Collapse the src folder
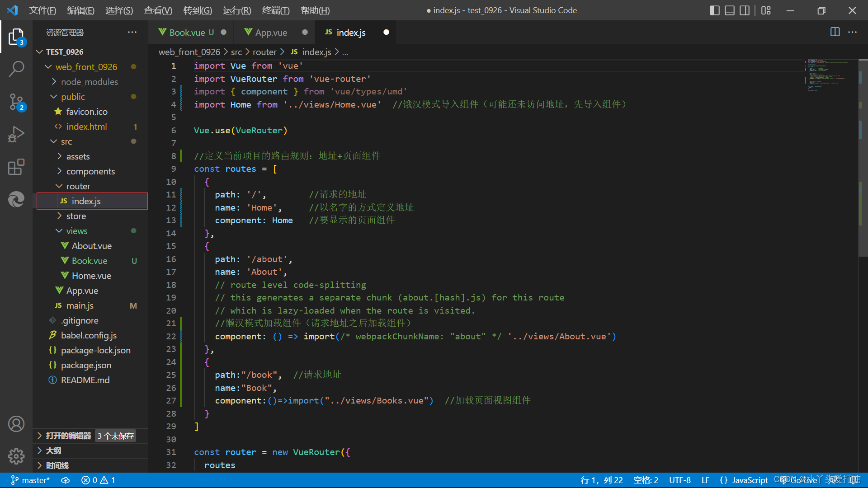Image resolution: width=868 pixels, height=488 pixels. tap(54, 141)
